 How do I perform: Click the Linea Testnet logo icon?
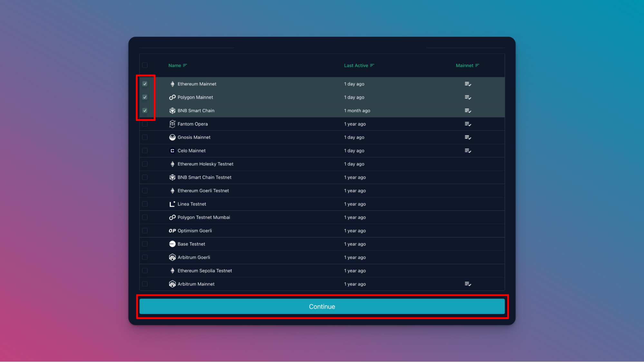click(172, 204)
